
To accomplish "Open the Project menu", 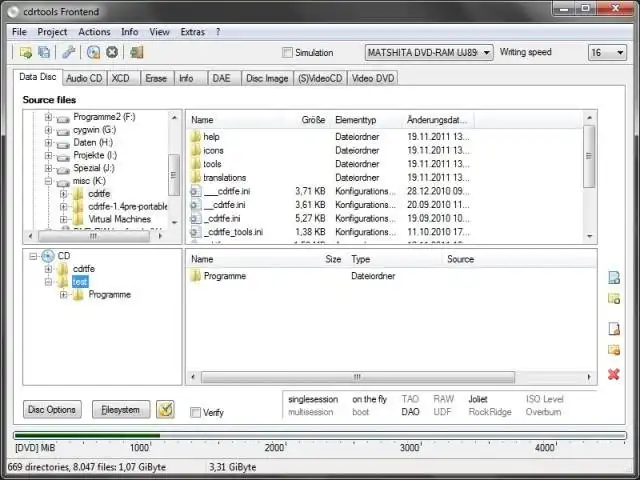I will tap(52, 32).
